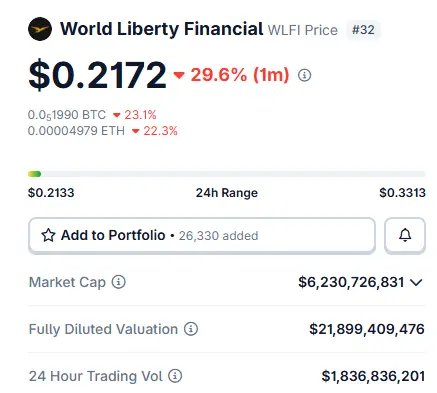Click the $0.3313 range high label
This screenshot has width=437, height=393.
point(402,193)
